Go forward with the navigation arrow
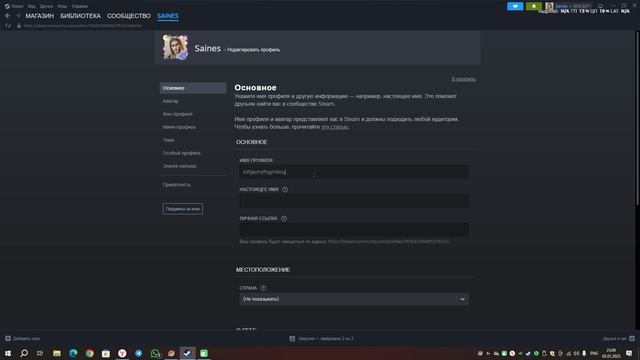The height and width of the screenshot is (360, 640). [x=18, y=16]
